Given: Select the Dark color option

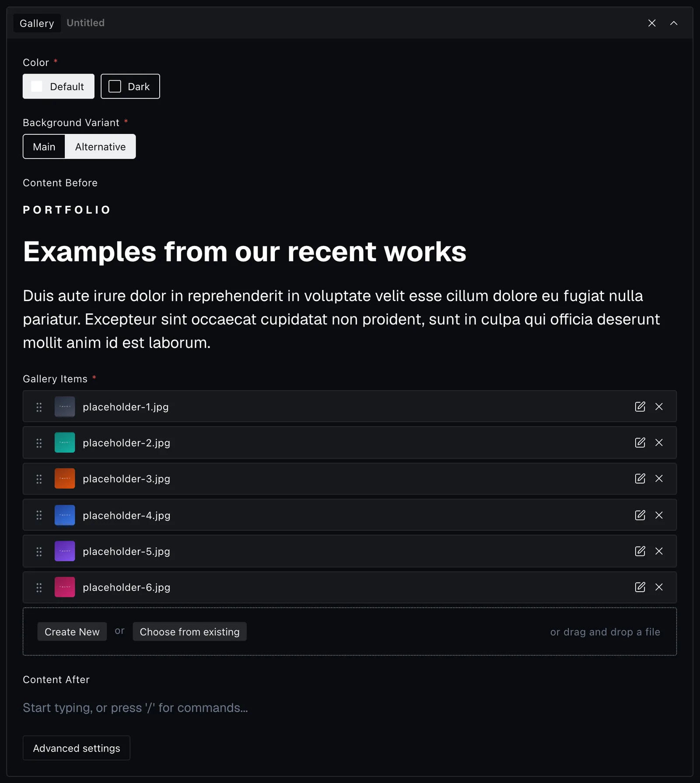Looking at the screenshot, I should pos(130,86).
